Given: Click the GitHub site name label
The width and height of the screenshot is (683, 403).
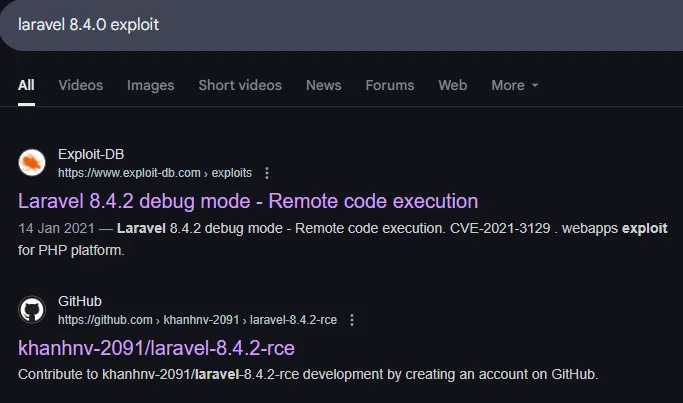Looking at the screenshot, I should coord(80,301).
